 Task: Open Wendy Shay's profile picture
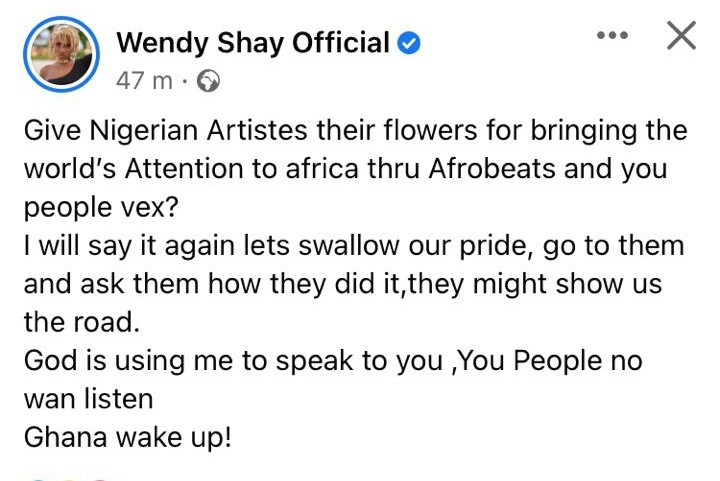coord(61,54)
